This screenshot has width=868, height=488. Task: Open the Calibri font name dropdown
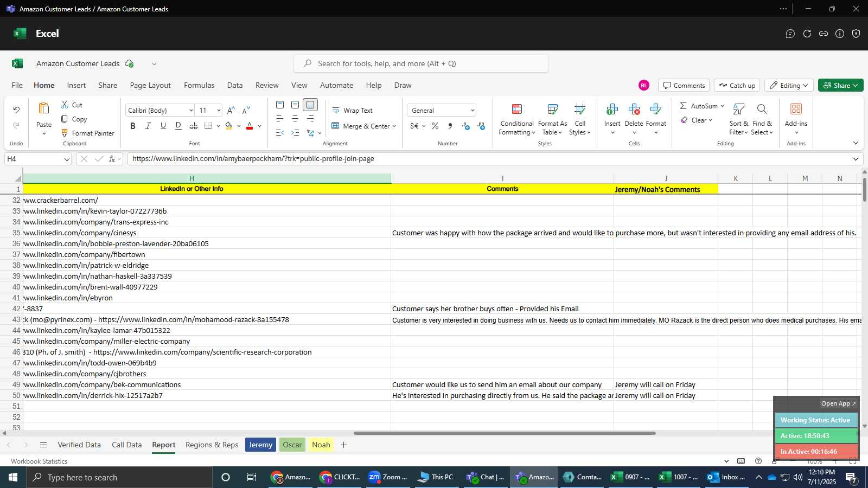191,111
